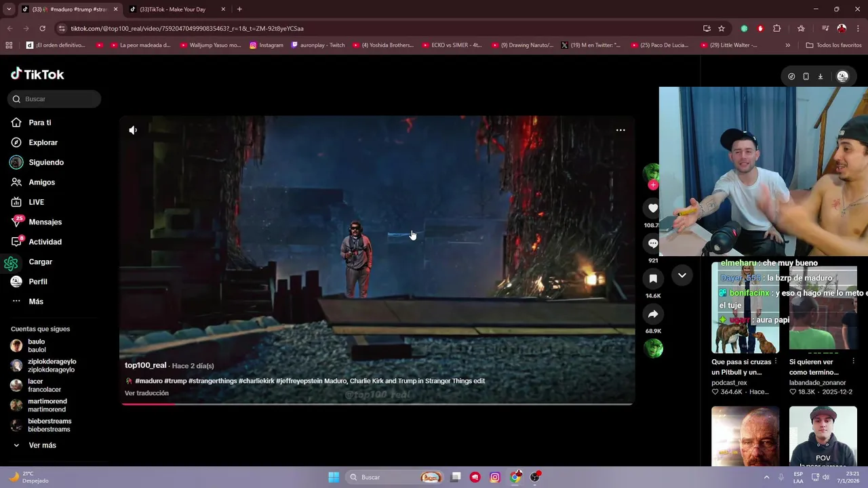Screen dimensions: 868x488
Task: Expand Ver más followed accounts
Action: tap(42, 445)
